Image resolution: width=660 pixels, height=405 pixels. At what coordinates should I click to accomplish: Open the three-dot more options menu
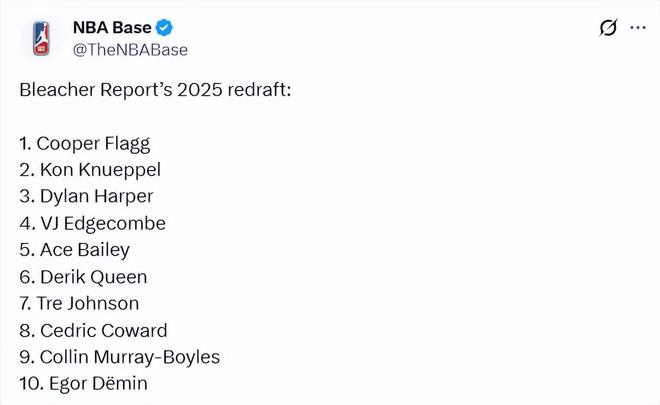point(637,28)
